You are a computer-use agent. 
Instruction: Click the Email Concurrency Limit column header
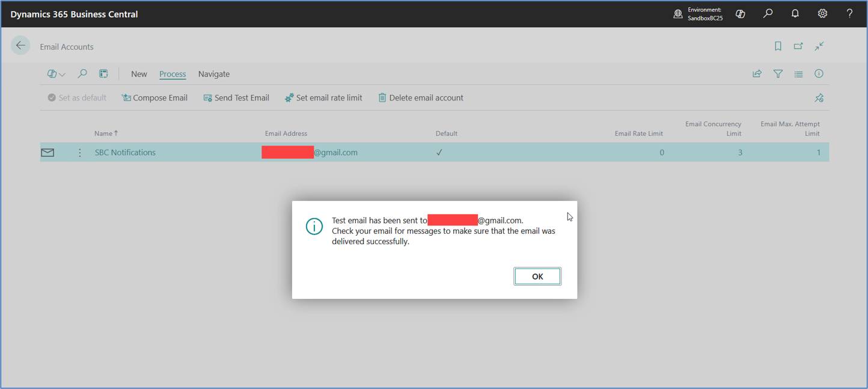tap(713, 129)
